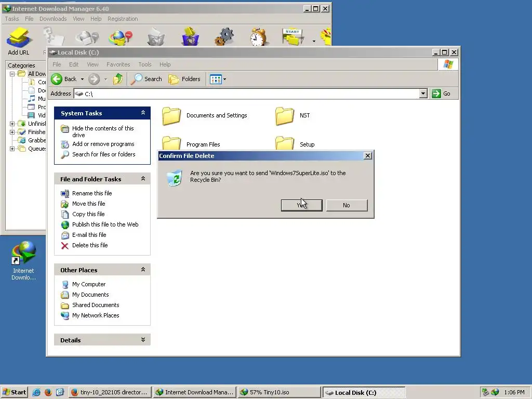Click the Forward arrow in Explorer
The height and width of the screenshot is (399, 532).
click(x=94, y=79)
